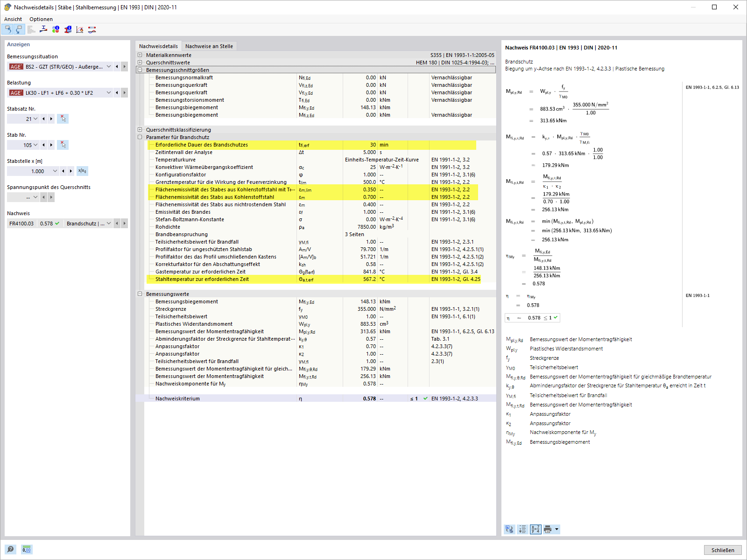Image resolution: width=747 pixels, height=560 pixels.
Task: Open the Belastung load combination dropdown
Action: [108, 92]
